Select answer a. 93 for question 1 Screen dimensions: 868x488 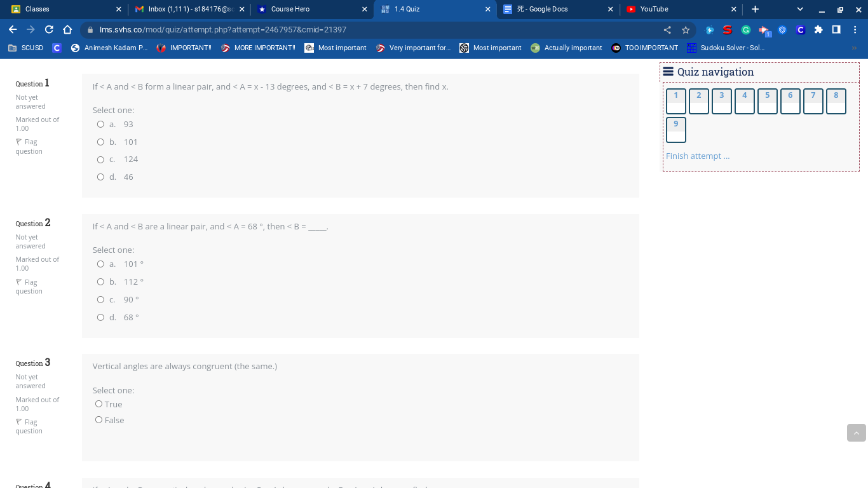[x=100, y=125]
